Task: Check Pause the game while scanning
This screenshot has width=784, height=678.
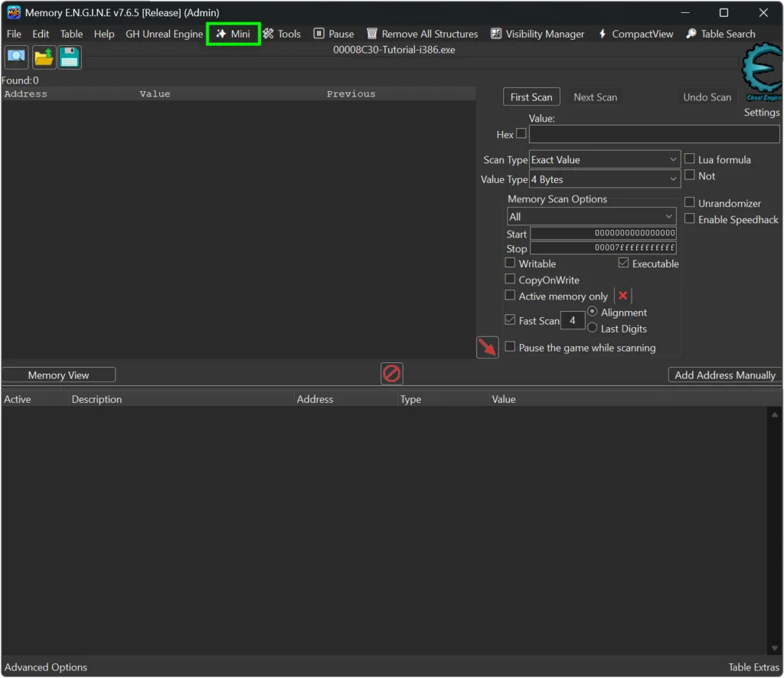Action: pos(509,347)
